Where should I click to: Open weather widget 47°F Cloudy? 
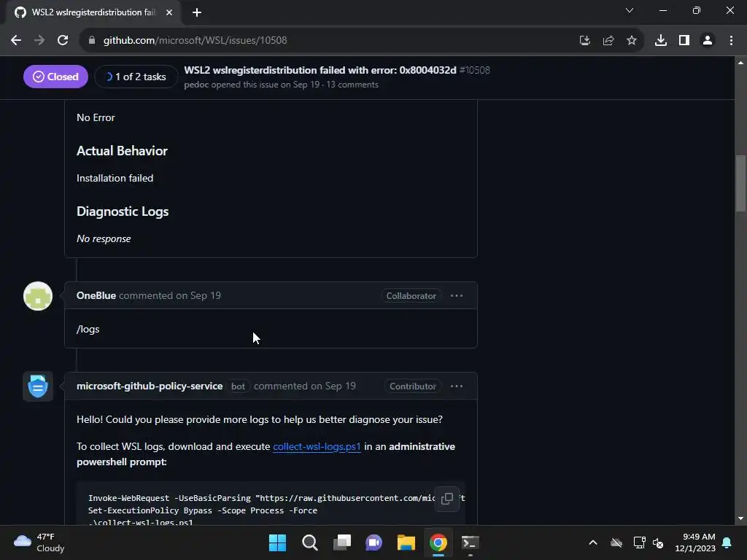[x=39, y=542]
